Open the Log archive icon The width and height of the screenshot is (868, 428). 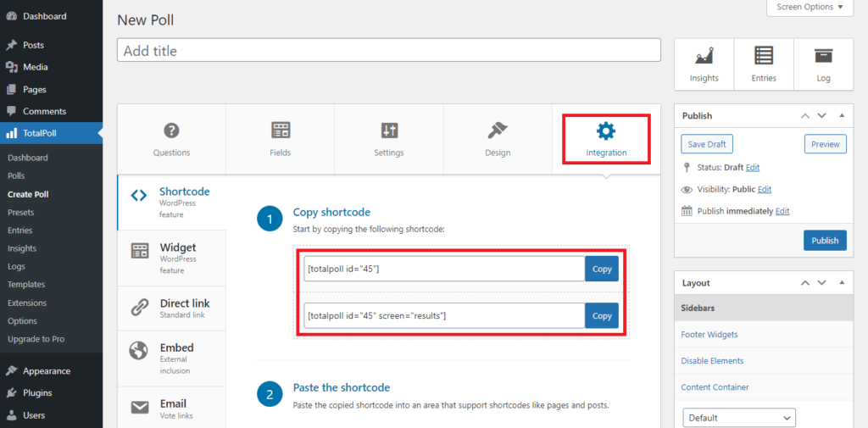823,55
